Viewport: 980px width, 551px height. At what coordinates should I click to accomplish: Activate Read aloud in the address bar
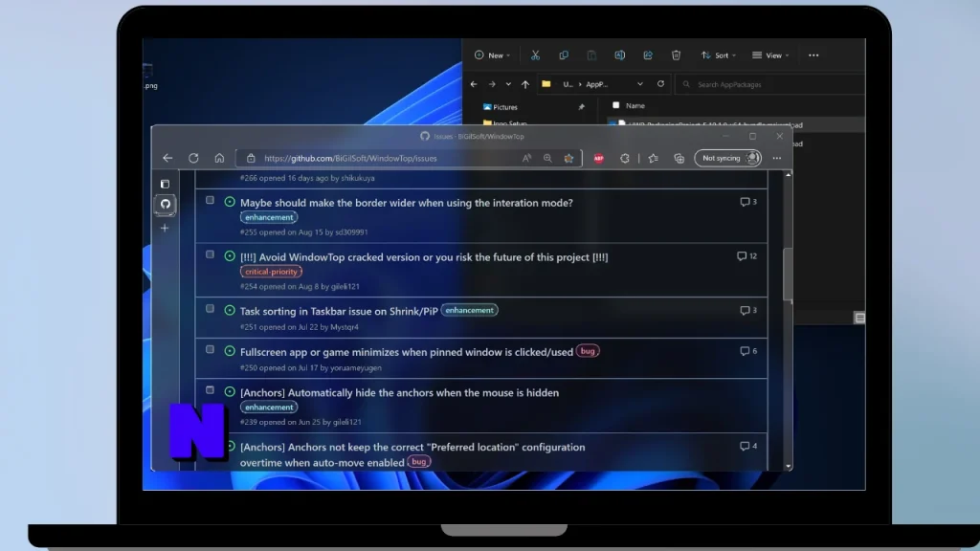pos(527,158)
